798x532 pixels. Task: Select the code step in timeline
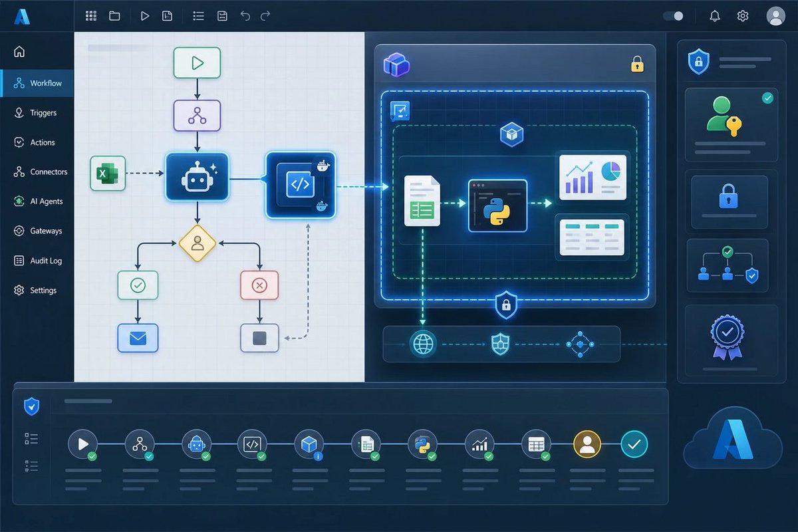253,444
